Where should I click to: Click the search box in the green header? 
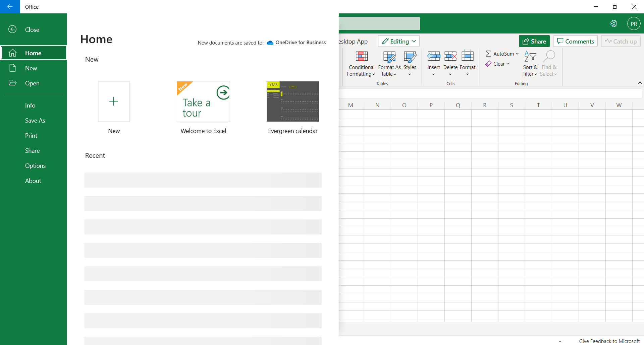point(379,23)
